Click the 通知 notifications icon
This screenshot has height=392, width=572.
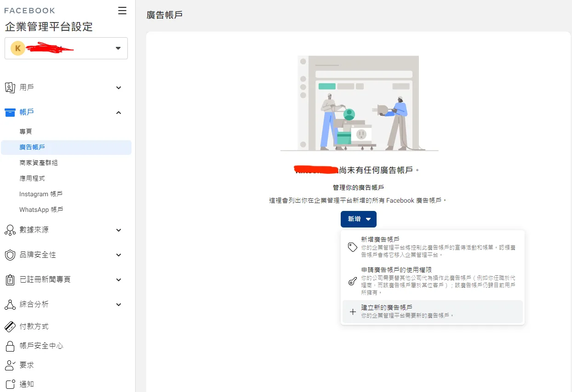10,384
